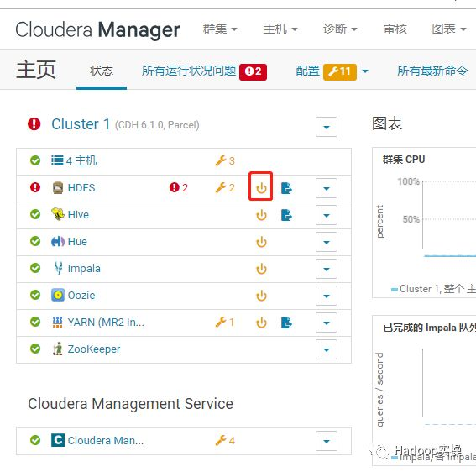Screen dimensions: 476x472
Task: Open the 诊断 menu
Action: (x=340, y=29)
